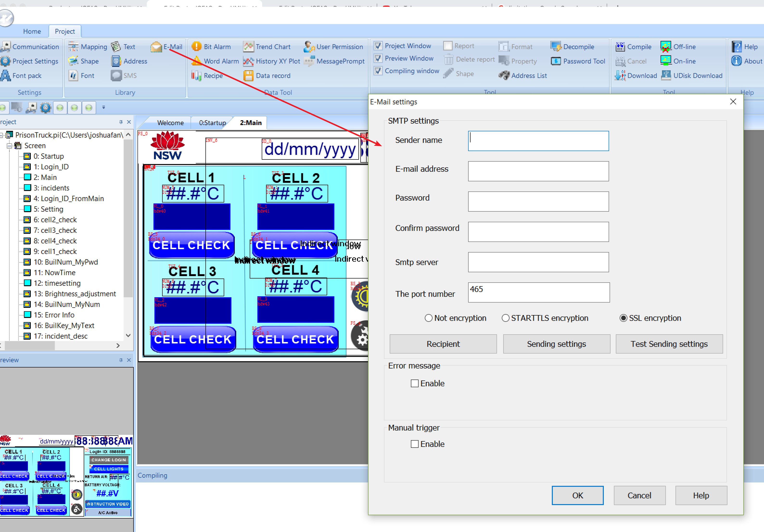Switch to the 0:Startup screen tab
Viewport: 764px width, 532px height.
point(212,123)
